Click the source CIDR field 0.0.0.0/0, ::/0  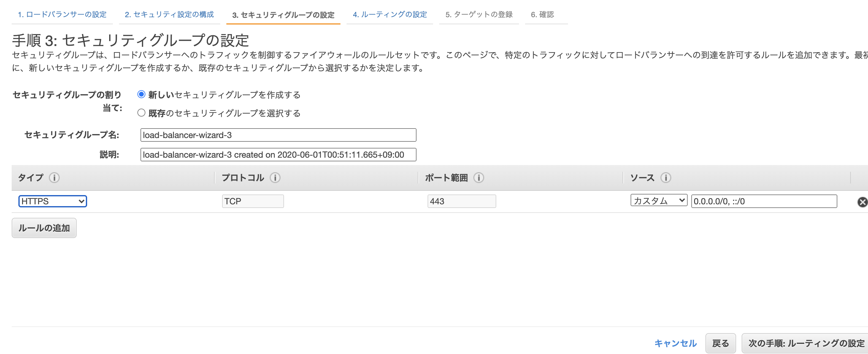pyautogui.click(x=764, y=201)
